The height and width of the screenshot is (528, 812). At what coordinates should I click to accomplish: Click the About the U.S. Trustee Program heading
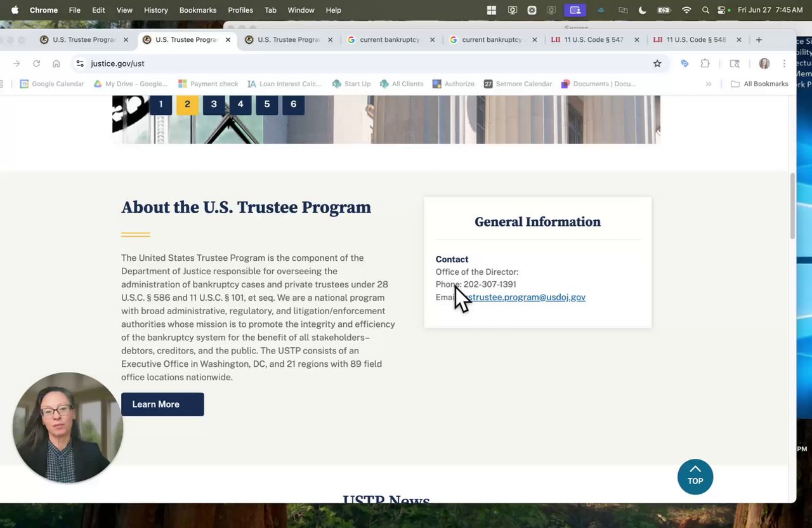coord(246,208)
